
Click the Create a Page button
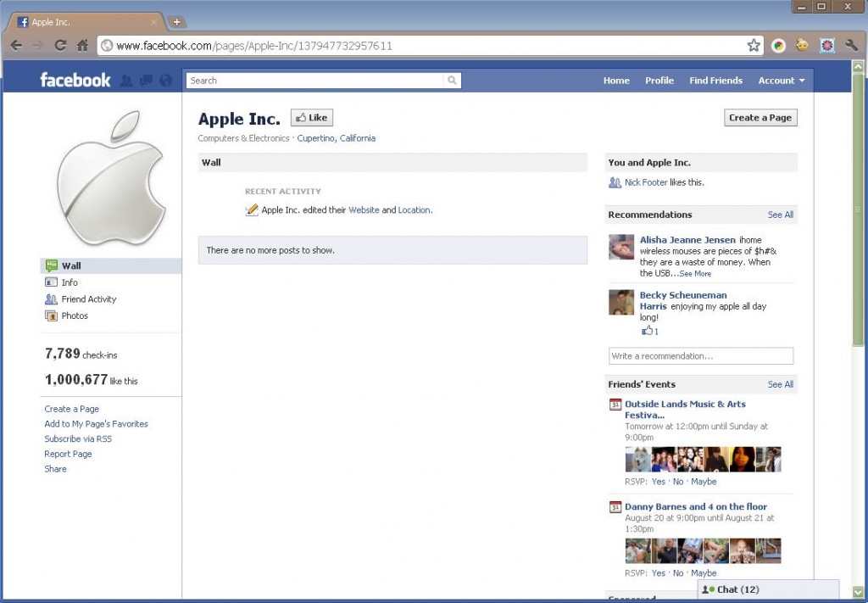tap(760, 117)
